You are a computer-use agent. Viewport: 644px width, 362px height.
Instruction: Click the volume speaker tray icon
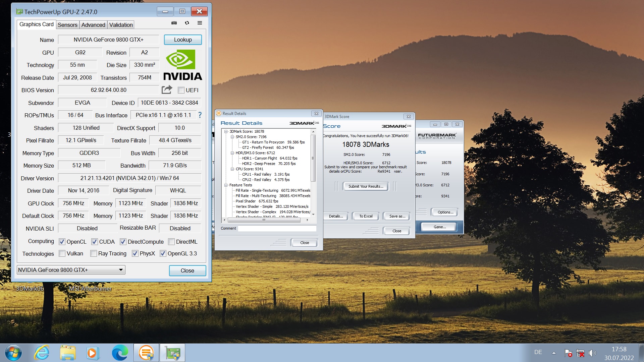coord(592,353)
